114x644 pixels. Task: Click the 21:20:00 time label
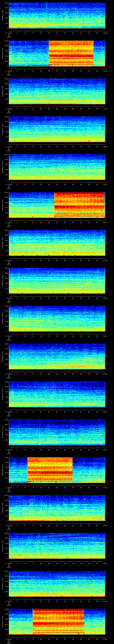point(9,260)
